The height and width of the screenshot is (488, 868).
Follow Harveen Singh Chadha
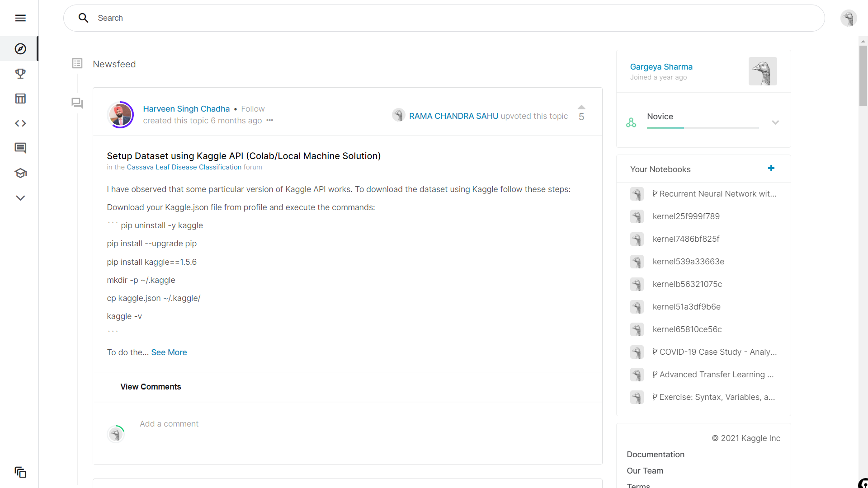(253, 109)
